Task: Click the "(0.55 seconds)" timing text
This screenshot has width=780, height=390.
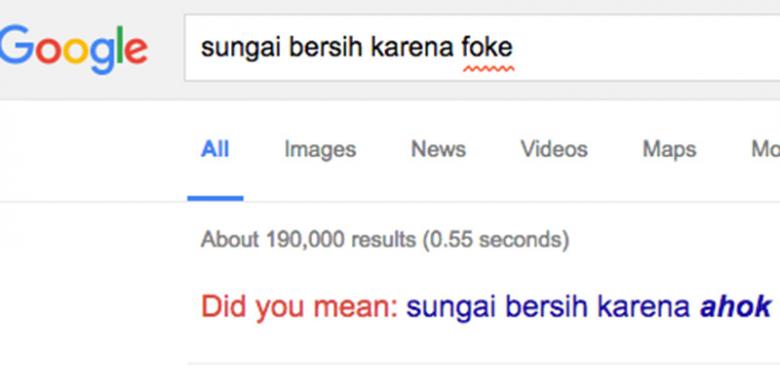Action: 496,240
